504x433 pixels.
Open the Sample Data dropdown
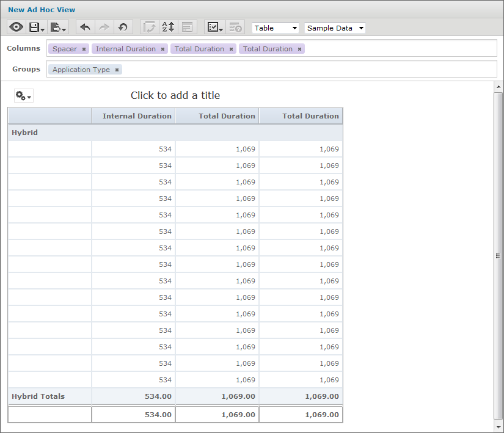click(335, 28)
